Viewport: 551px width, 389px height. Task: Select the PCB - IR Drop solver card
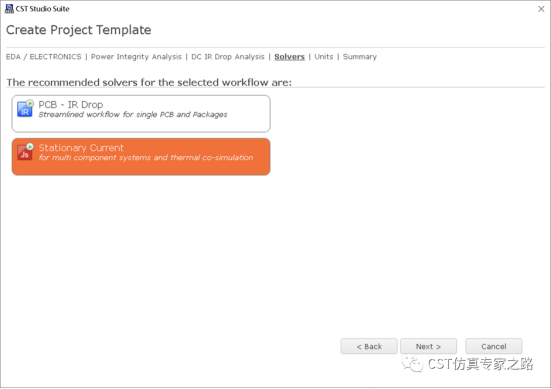click(141, 114)
